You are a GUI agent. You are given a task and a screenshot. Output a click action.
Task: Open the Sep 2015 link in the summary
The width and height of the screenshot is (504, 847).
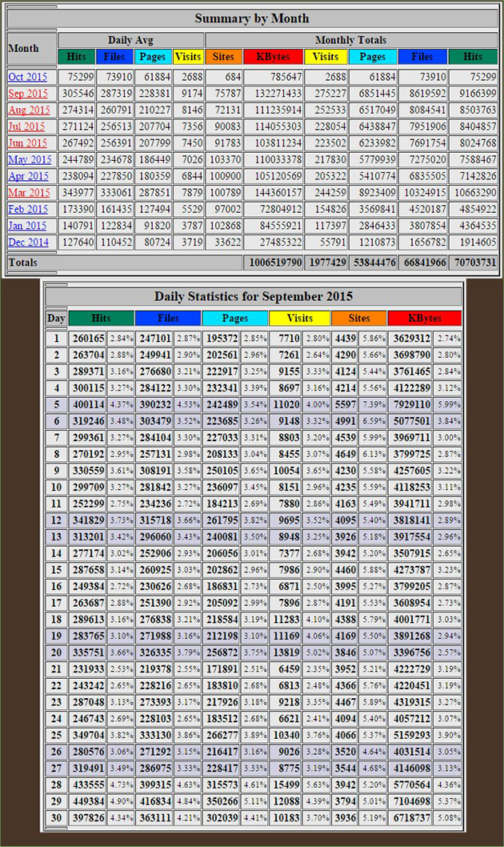(27, 94)
